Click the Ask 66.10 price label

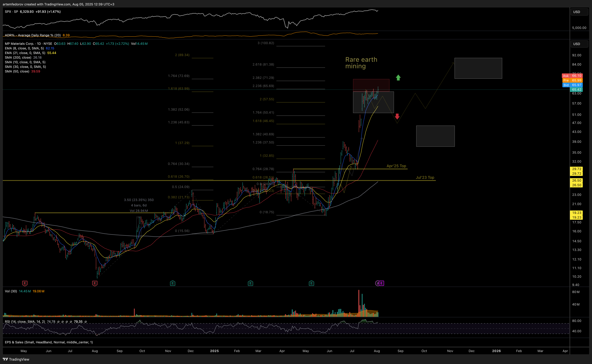572,76
